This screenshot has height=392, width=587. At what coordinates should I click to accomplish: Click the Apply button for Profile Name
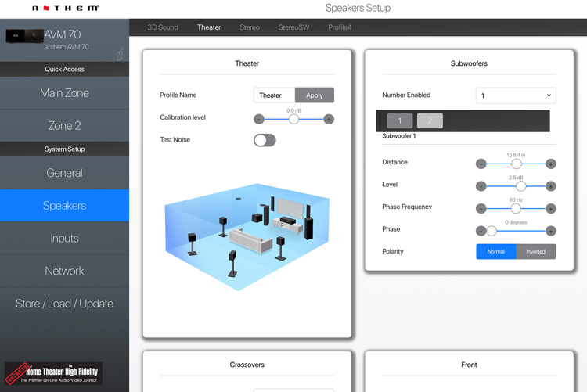[x=315, y=95]
